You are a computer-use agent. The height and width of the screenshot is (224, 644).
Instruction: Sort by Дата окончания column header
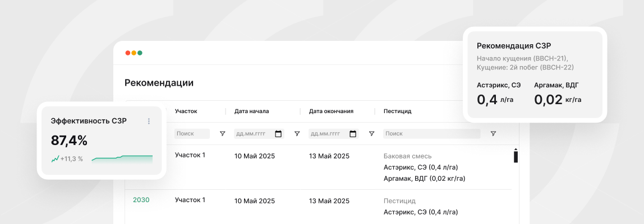click(331, 111)
